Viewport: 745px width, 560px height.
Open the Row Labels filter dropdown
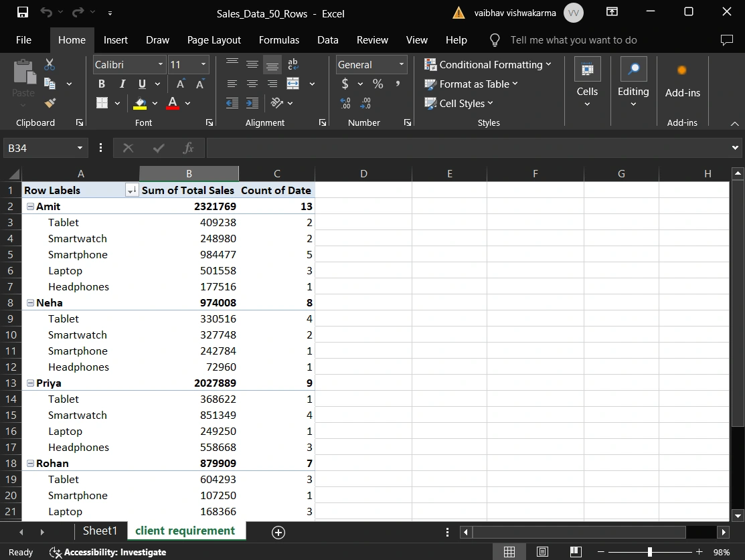pyautogui.click(x=131, y=191)
